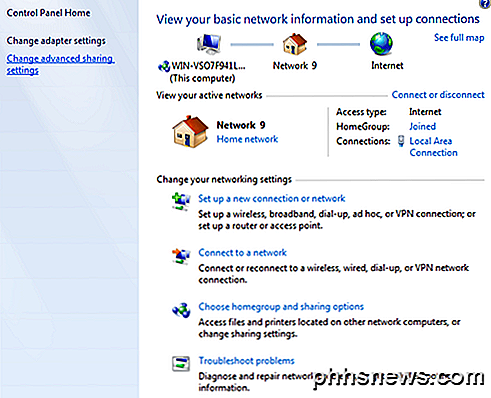The width and height of the screenshot is (491, 398).
Task: Click the Troubleshoot problems icon
Action: pos(181,364)
